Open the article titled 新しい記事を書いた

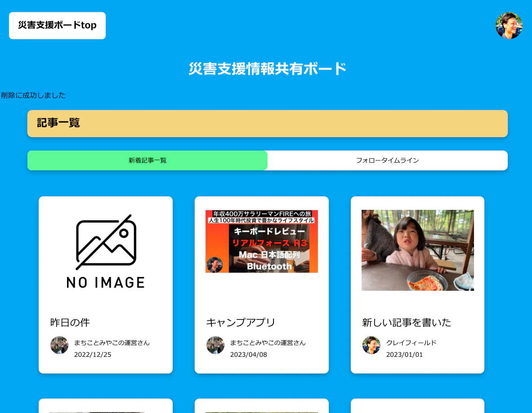tap(407, 322)
